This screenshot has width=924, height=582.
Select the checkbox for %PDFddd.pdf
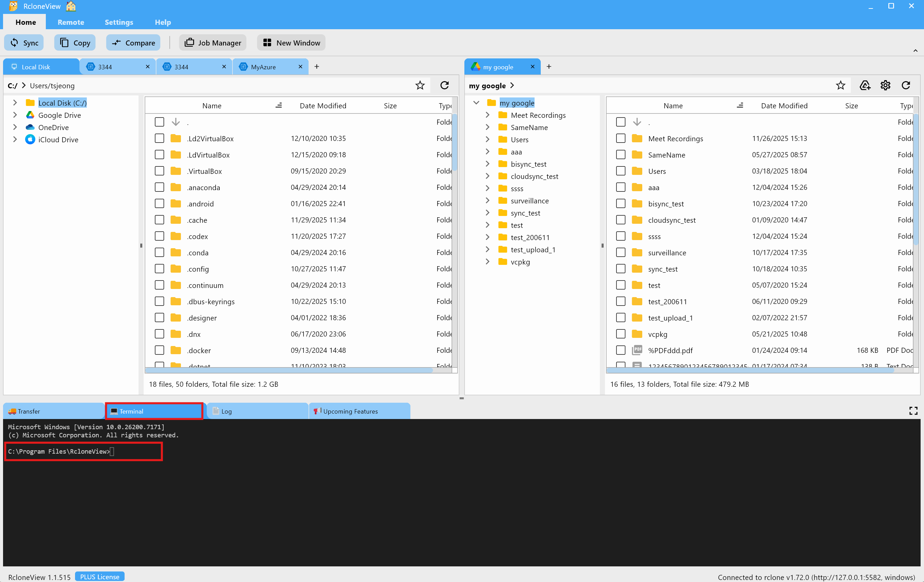click(x=621, y=350)
